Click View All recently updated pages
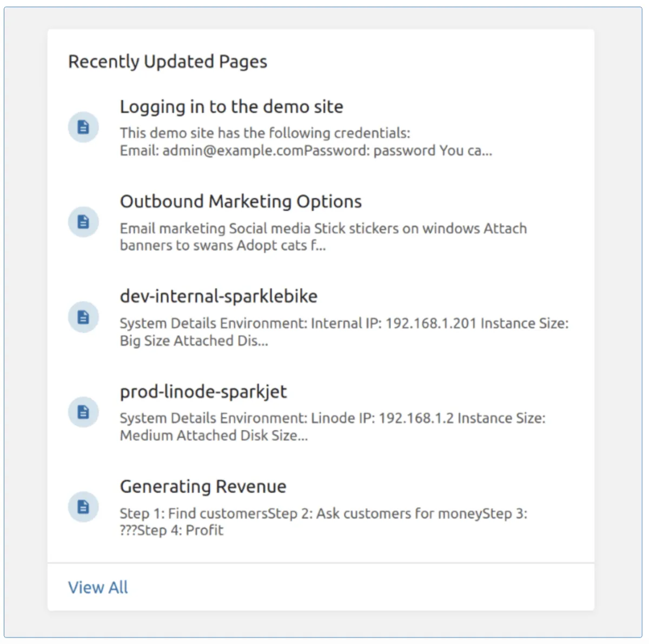The height and width of the screenshot is (644, 649). 98,587
